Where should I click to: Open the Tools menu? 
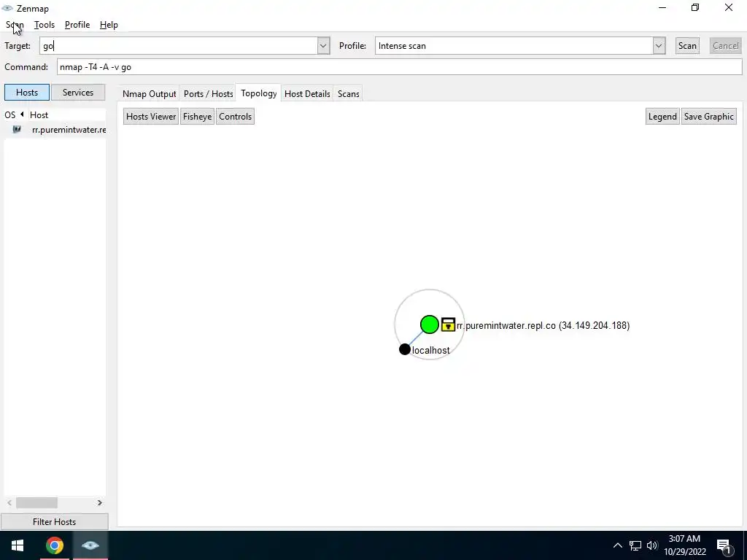pyautogui.click(x=44, y=25)
